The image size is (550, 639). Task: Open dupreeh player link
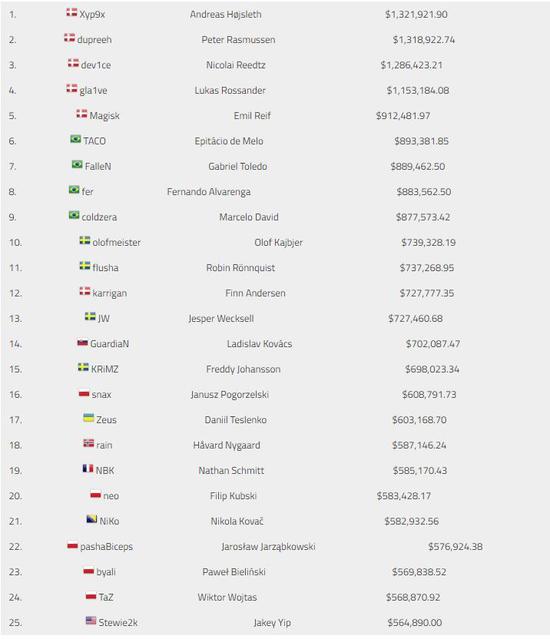coord(94,40)
